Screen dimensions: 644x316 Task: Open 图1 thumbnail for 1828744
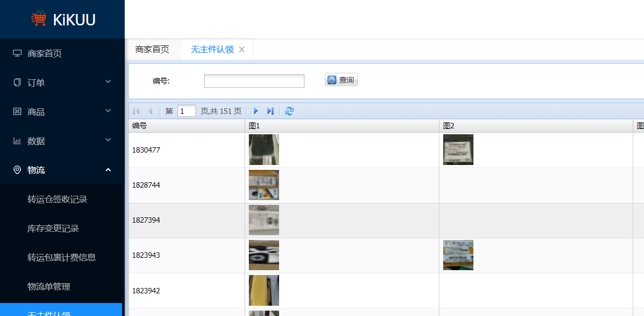(263, 184)
